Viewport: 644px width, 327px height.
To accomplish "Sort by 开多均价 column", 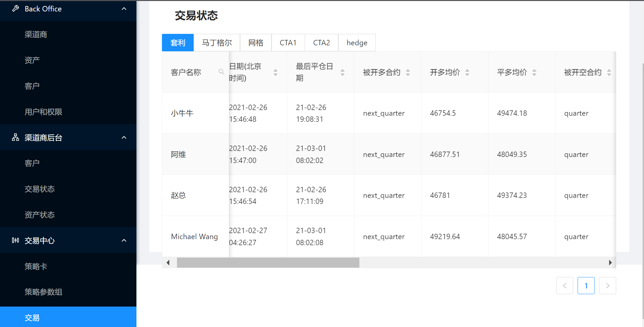I will tap(467, 72).
